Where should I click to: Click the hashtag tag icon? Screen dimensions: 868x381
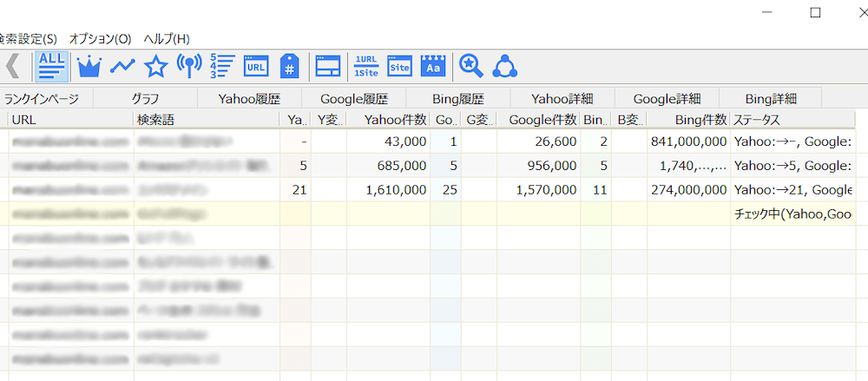290,67
